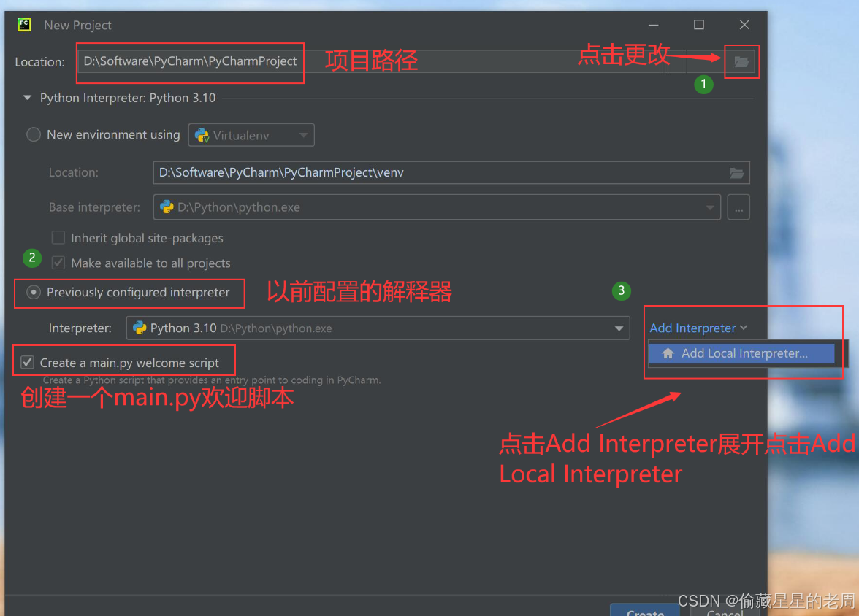859x616 pixels.
Task: Click the PyCharm logo in title bar
Action: (24, 25)
